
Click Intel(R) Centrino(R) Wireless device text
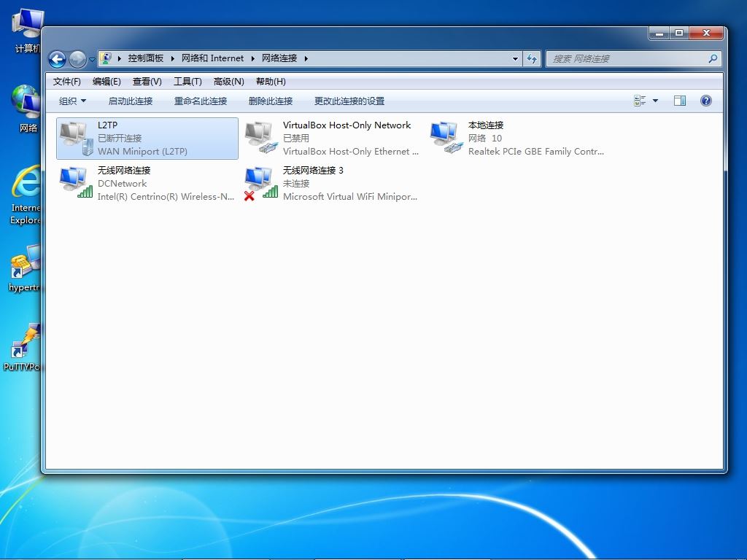(x=166, y=197)
